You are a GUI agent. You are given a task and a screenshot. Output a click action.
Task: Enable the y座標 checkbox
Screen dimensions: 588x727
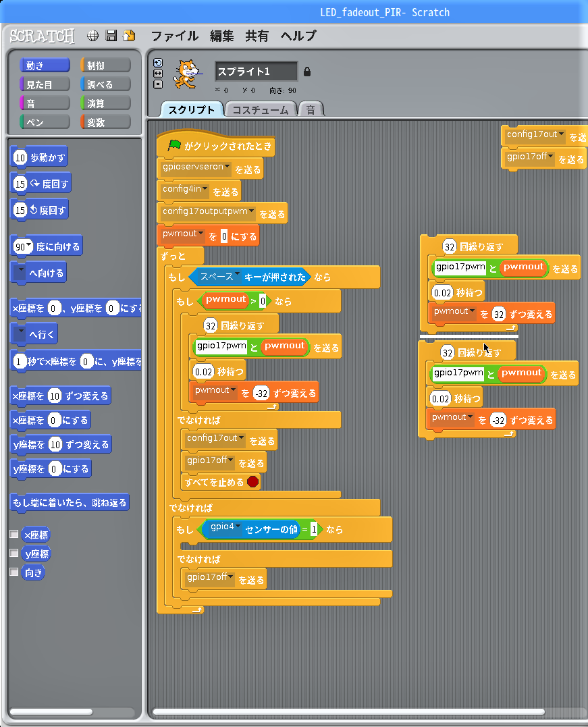tap(14, 553)
